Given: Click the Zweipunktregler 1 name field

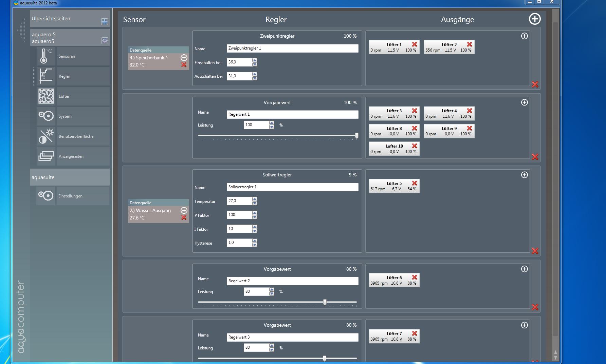Looking at the screenshot, I should point(292,49).
